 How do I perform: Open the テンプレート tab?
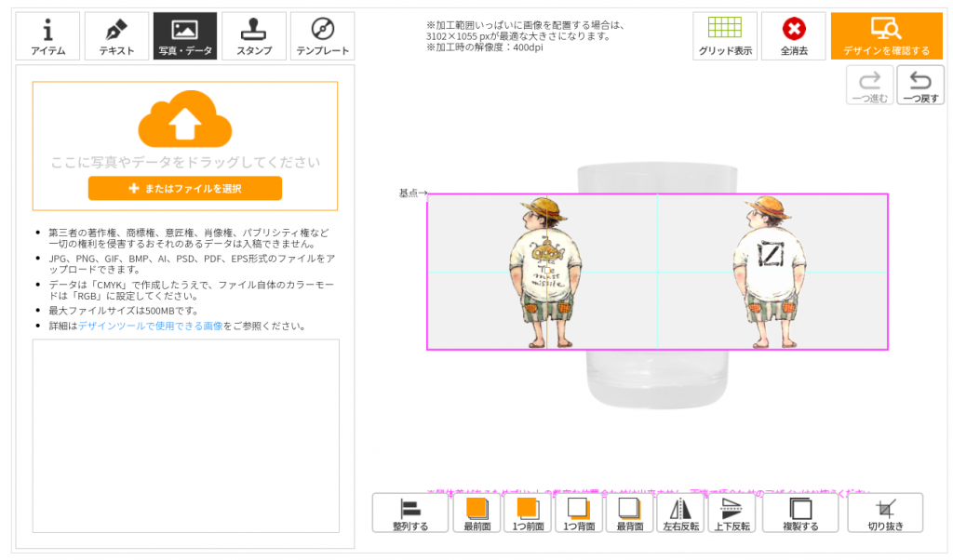coord(323,36)
